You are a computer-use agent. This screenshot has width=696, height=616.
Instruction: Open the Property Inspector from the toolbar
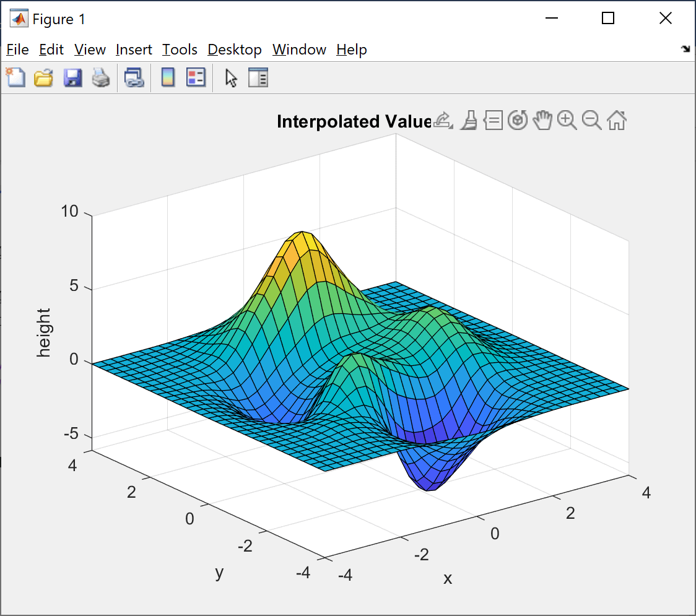coord(258,78)
